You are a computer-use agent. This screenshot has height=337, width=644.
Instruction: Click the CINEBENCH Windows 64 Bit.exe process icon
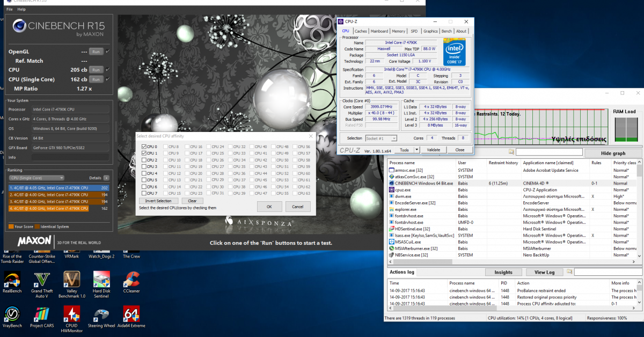click(x=391, y=183)
